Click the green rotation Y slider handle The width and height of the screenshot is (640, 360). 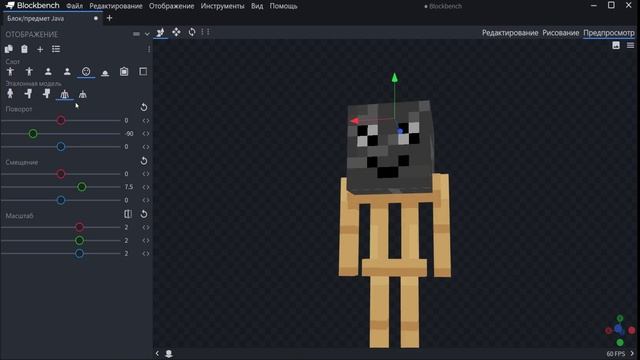click(33, 133)
